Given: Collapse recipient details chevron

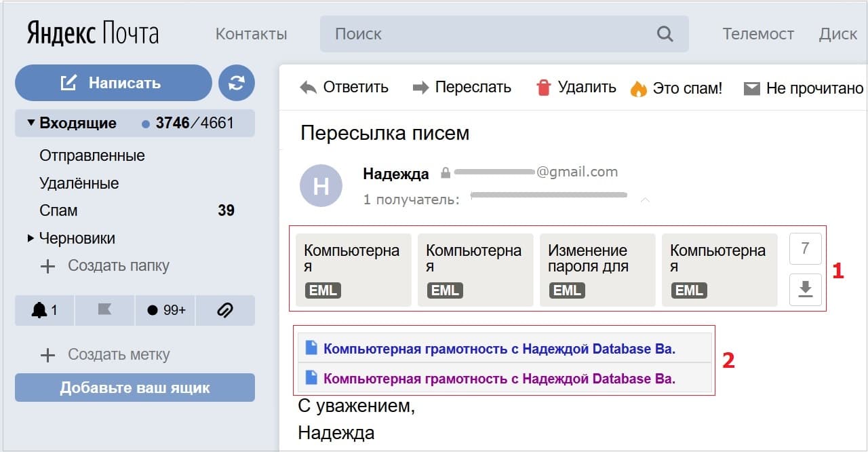Looking at the screenshot, I should (645, 200).
